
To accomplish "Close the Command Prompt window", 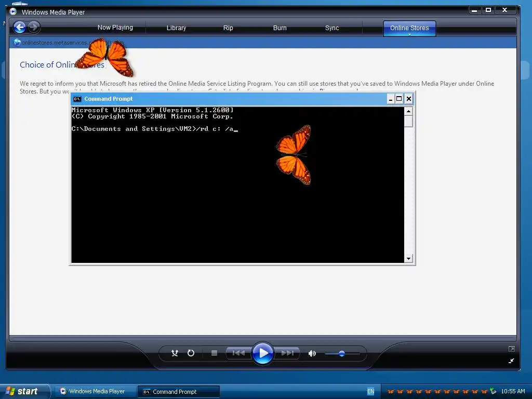I will pos(409,99).
